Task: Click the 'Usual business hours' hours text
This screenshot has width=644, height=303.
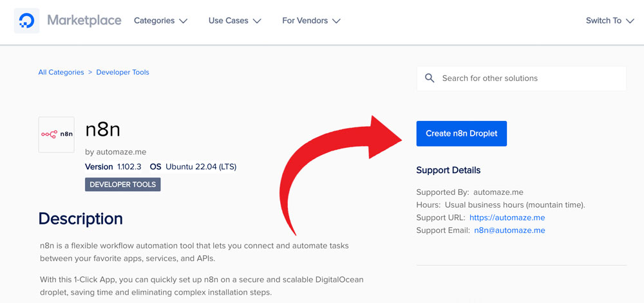Action: point(515,205)
